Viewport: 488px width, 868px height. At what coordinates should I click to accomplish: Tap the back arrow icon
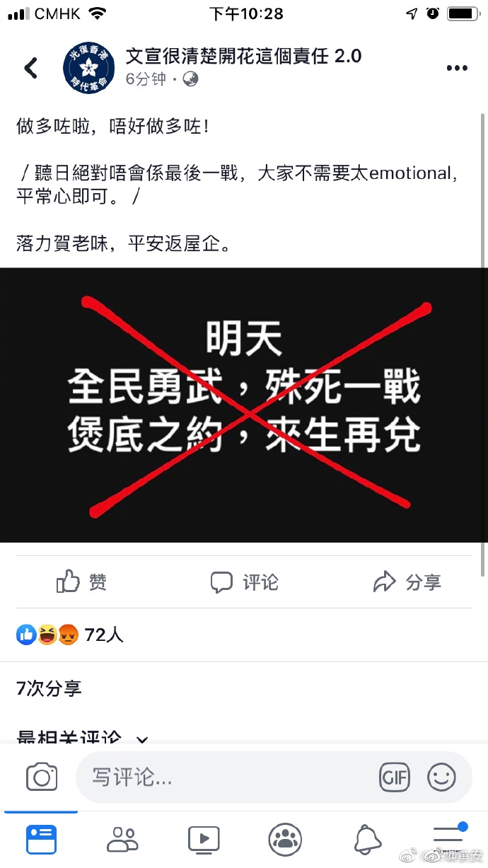30,68
